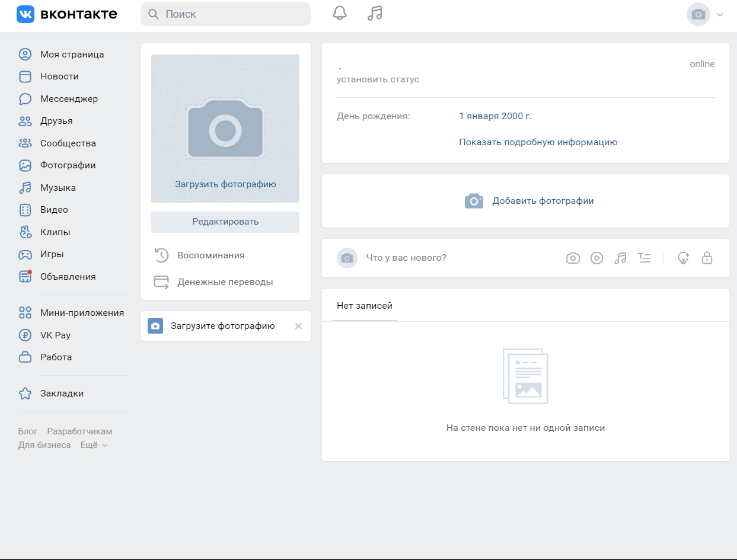Open 'Мессенджер' in the left sidebar
737x560 pixels.
(69, 99)
